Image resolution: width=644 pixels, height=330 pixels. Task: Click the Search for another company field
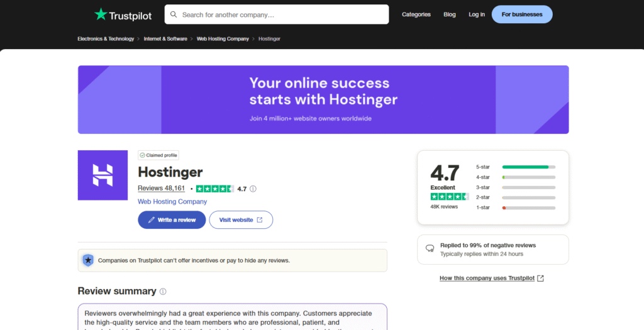[x=277, y=14]
